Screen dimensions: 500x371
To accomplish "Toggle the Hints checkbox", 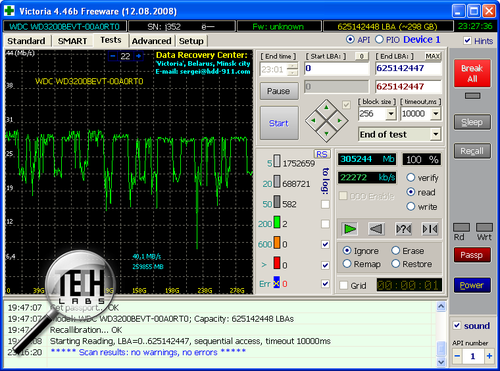I will point(467,41).
